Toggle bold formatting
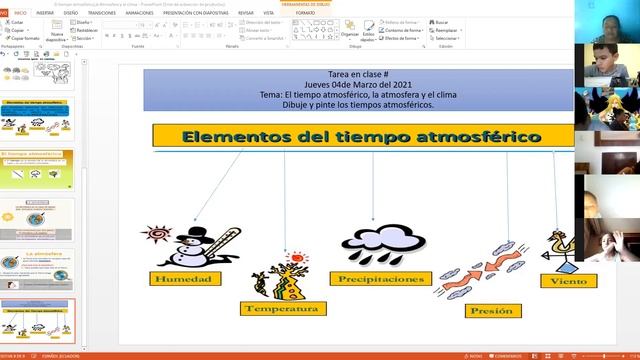The height and width of the screenshot is (360, 640). pyautogui.click(x=107, y=36)
